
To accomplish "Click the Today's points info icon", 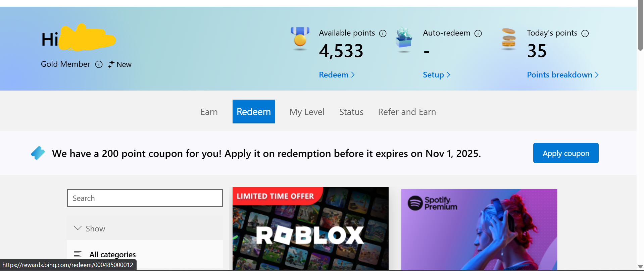I will 585,33.
